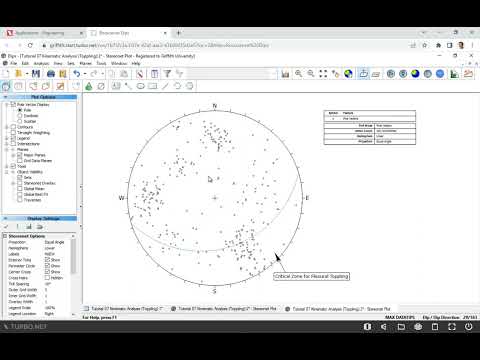Click the browser address bar
480x360 pixels.
point(223,45)
